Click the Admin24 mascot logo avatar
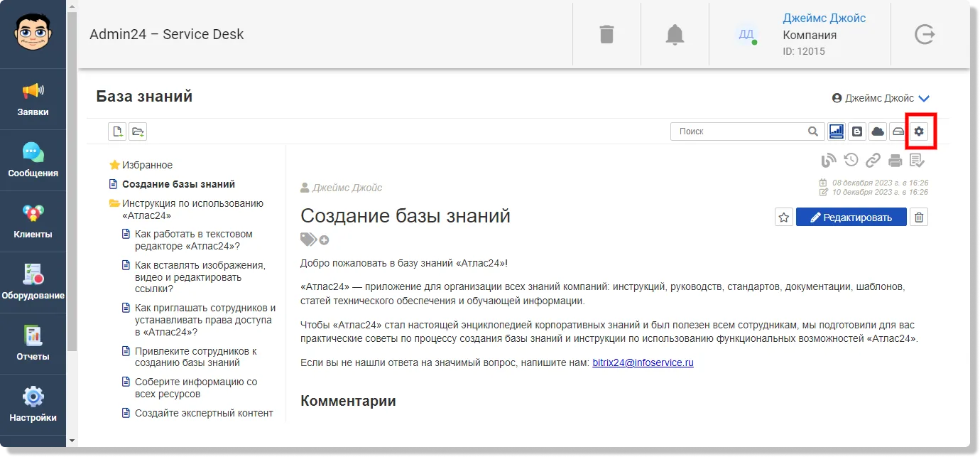The width and height of the screenshot is (980, 457). 33,33
